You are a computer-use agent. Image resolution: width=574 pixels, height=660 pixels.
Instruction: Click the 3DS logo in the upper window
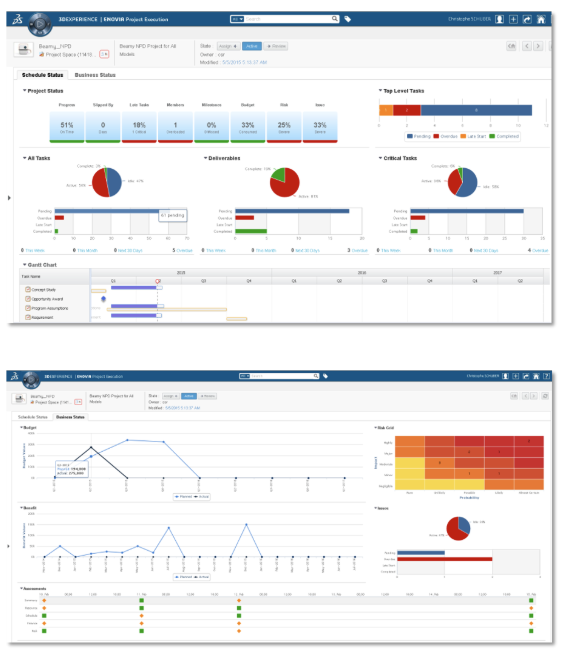point(17,19)
